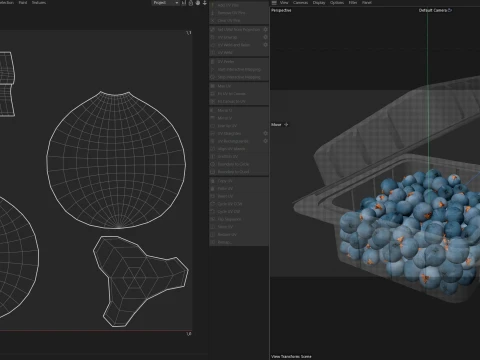The height and width of the screenshot is (360, 480).
Task: Stop Interactive Mapping
Action: click(239, 77)
